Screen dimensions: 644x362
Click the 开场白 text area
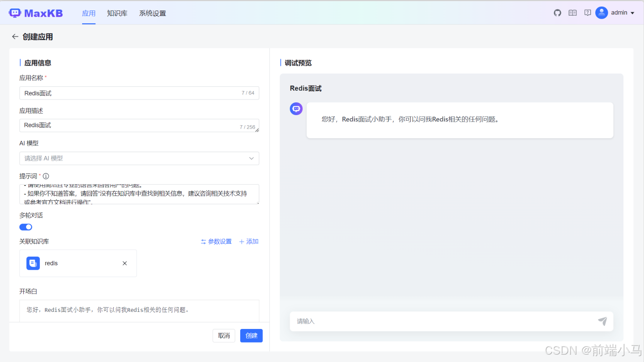139,311
